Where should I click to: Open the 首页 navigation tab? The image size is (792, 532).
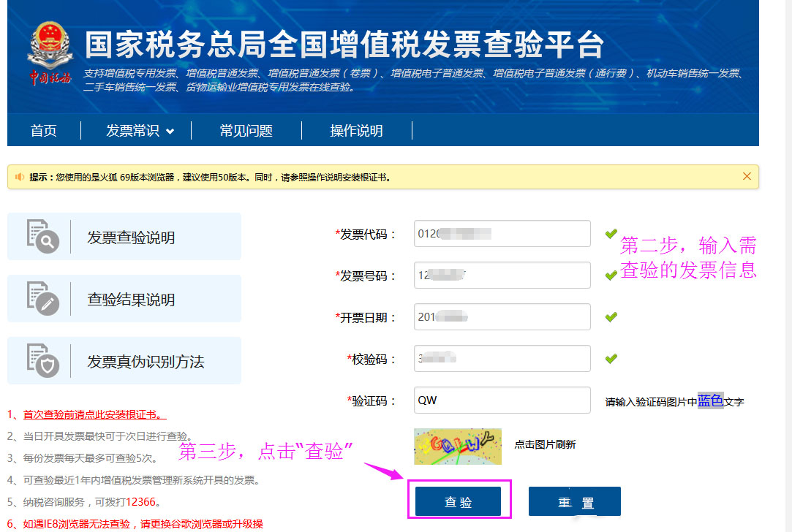43,131
